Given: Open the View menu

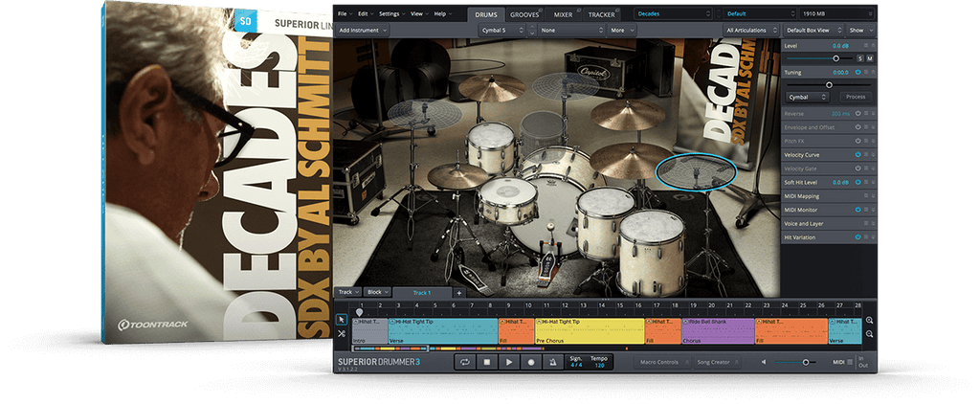Looking at the screenshot, I should pyautogui.click(x=419, y=13).
